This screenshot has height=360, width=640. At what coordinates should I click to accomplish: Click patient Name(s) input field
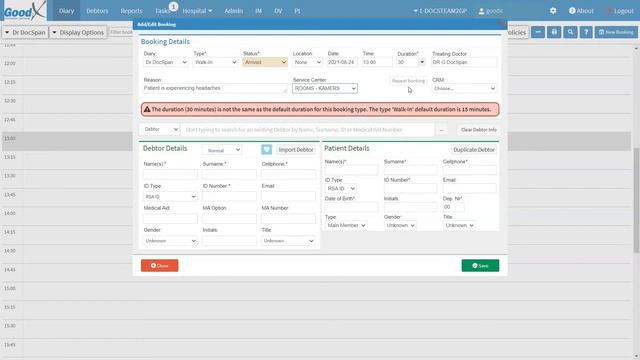[x=351, y=170]
